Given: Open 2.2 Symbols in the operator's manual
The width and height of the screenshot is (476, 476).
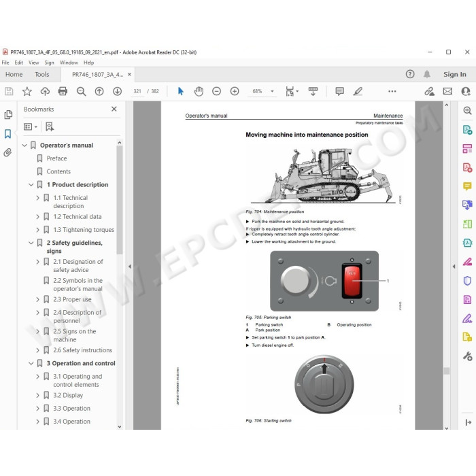Looking at the screenshot, I should [78, 285].
